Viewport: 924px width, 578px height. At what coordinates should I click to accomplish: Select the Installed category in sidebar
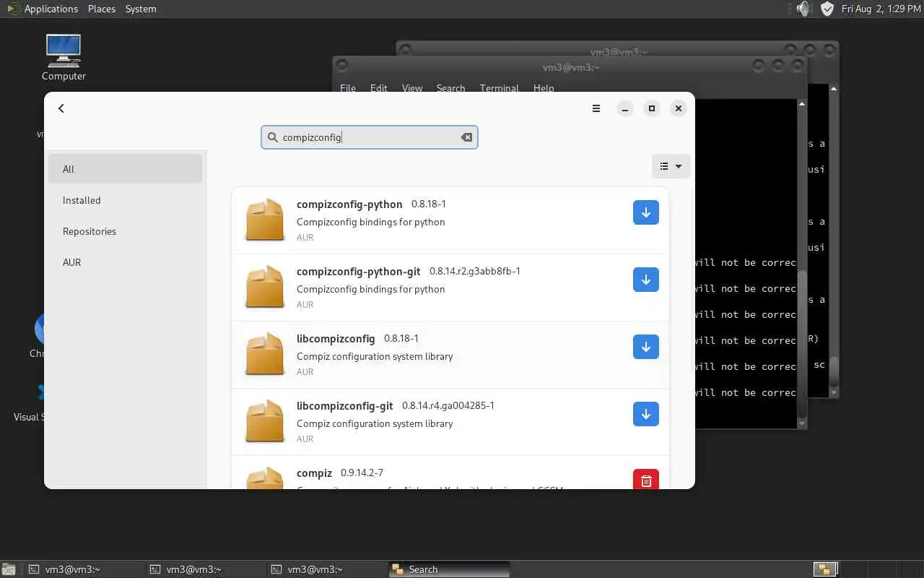[x=126, y=200]
